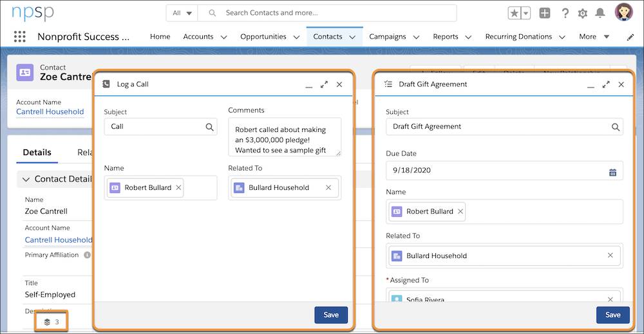The image size is (644, 334).
Task: Expand the Reports tab chevron
Action: pyautogui.click(x=468, y=37)
